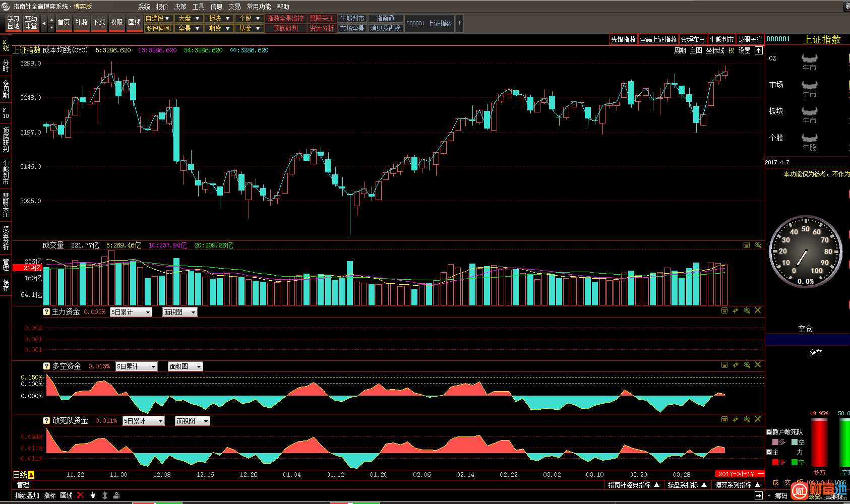Click the magnifier icon in volume panel
Image resolution: width=850 pixels, height=504 pixels.
click(x=758, y=245)
